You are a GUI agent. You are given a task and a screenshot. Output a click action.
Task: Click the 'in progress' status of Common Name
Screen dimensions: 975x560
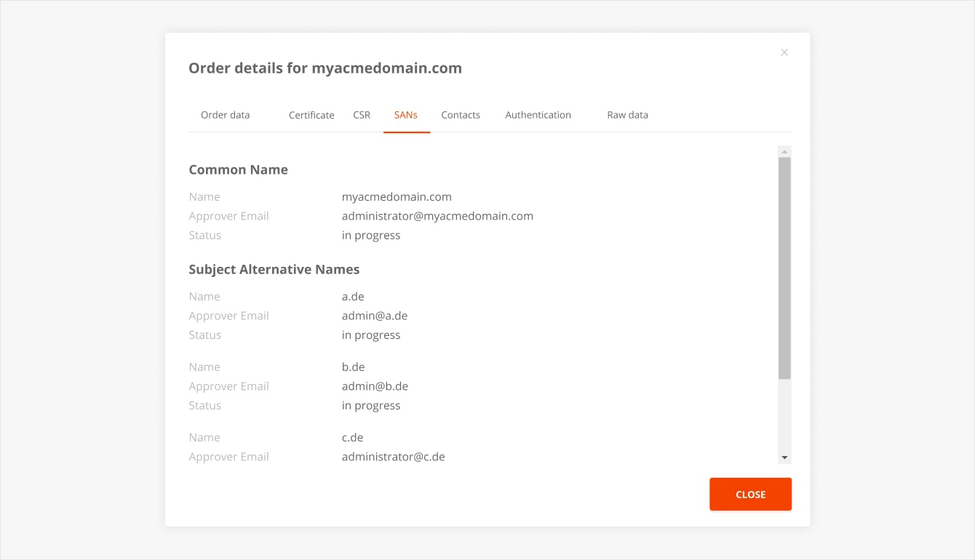(x=371, y=236)
